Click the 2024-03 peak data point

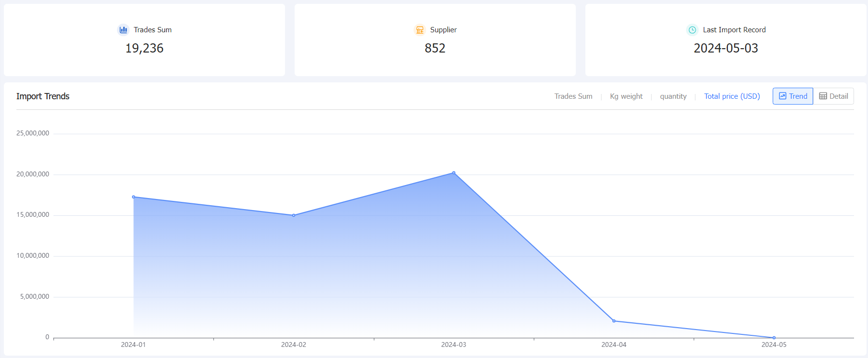coord(453,173)
